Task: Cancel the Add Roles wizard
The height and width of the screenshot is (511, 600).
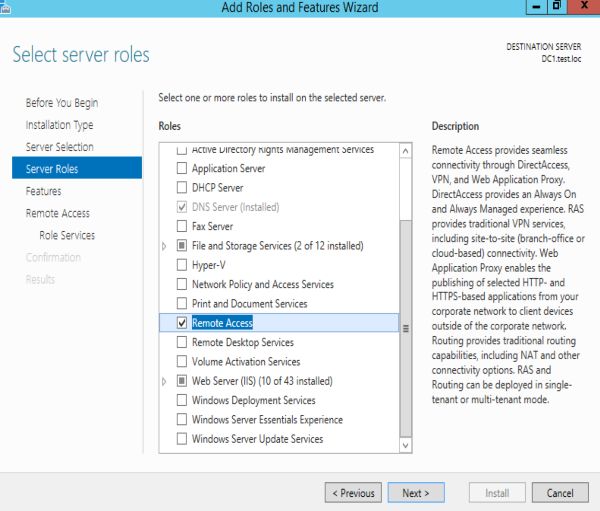Action: (560, 492)
